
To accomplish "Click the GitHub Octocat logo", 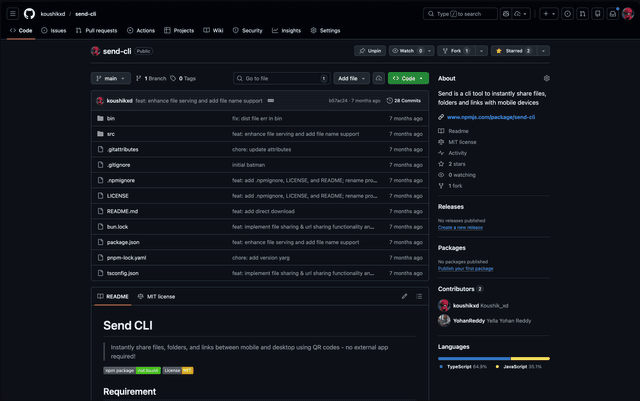I will pyautogui.click(x=29, y=14).
